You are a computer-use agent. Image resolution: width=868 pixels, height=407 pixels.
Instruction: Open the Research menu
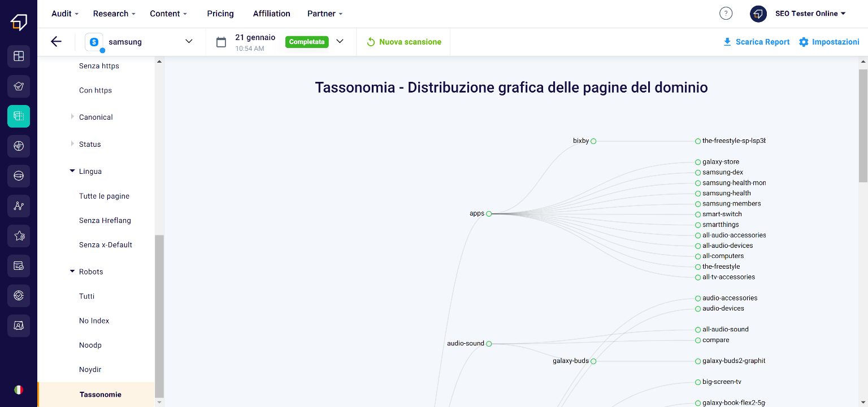[114, 14]
